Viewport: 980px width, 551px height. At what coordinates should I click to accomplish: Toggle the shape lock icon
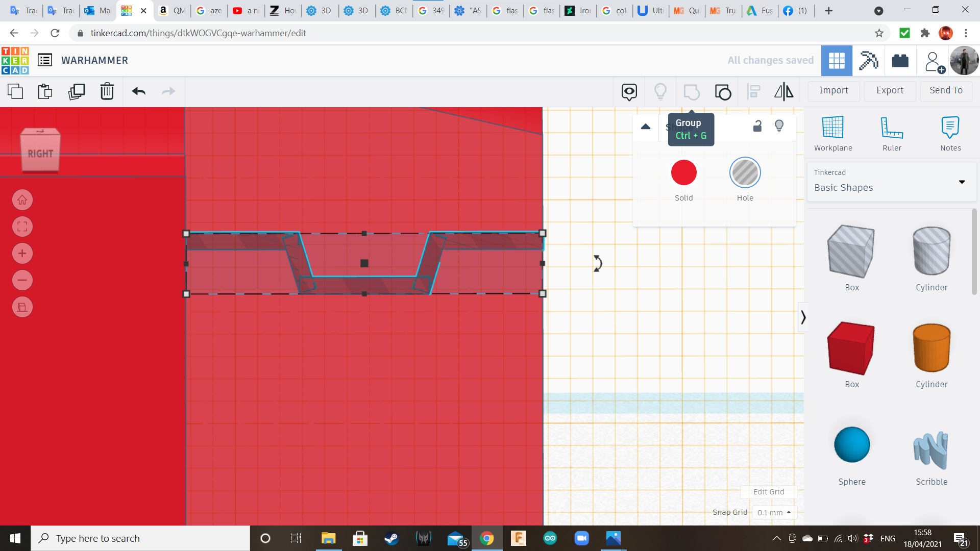pyautogui.click(x=757, y=126)
